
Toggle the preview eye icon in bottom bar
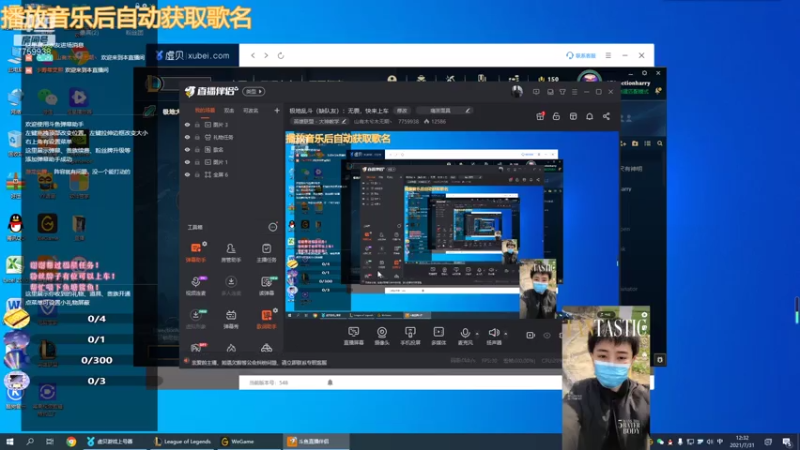[546, 335]
